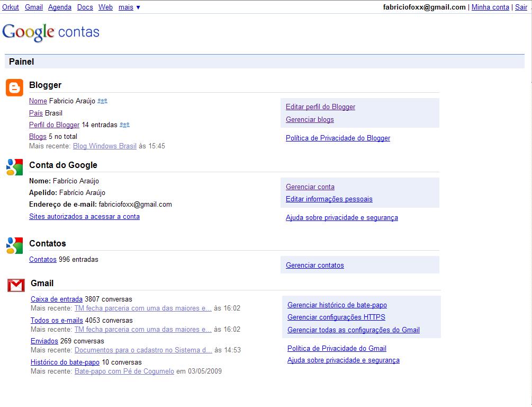Image resolution: width=532 pixels, height=407 pixels.
Task: Click Gerenciar blogs
Action: tap(310, 120)
